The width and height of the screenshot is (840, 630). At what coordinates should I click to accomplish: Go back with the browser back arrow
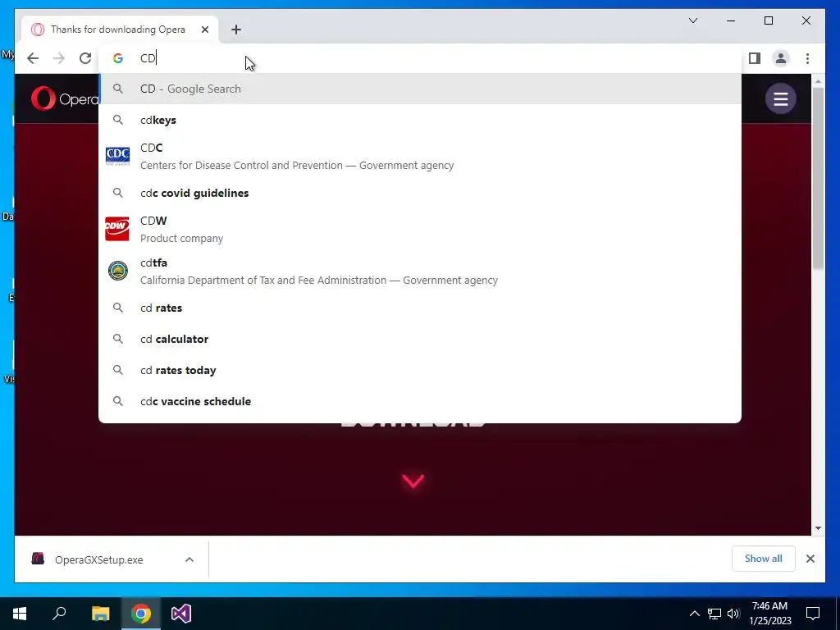click(x=33, y=58)
